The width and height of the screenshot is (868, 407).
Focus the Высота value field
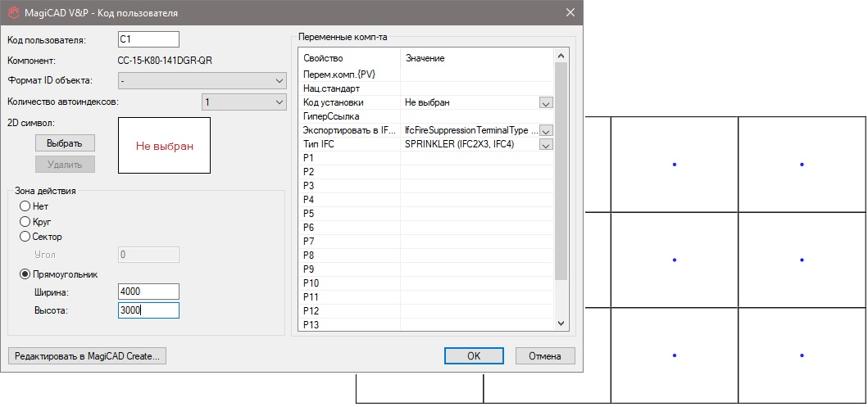(148, 310)
